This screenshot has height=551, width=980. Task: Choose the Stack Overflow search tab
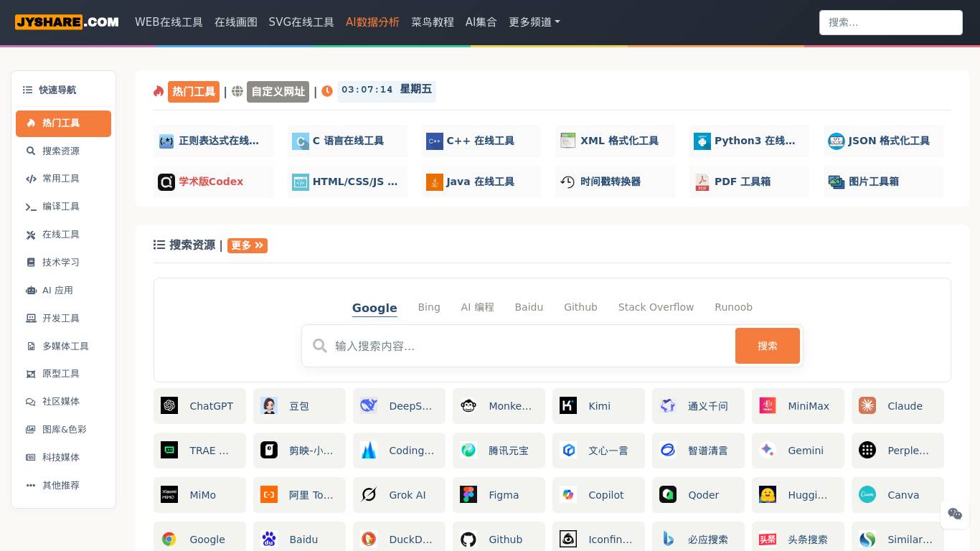point(656,307)
